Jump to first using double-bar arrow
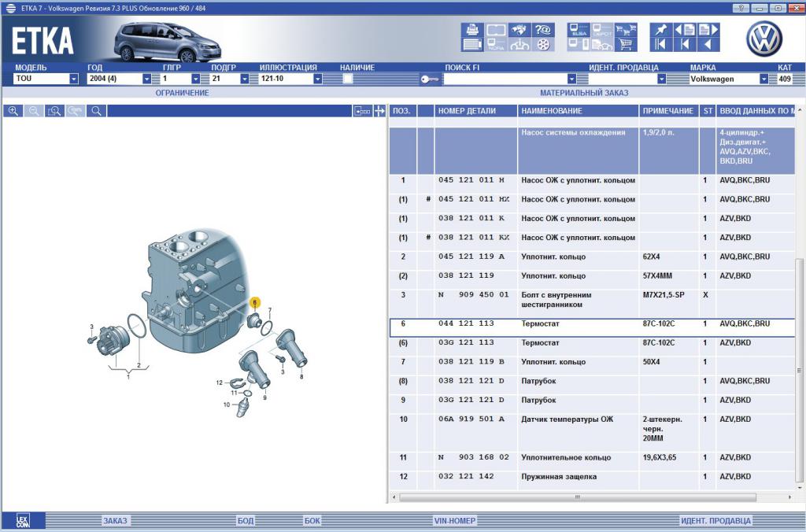This screenshot has width=806, height=532. pyautogui.click(x=660, y=45)
